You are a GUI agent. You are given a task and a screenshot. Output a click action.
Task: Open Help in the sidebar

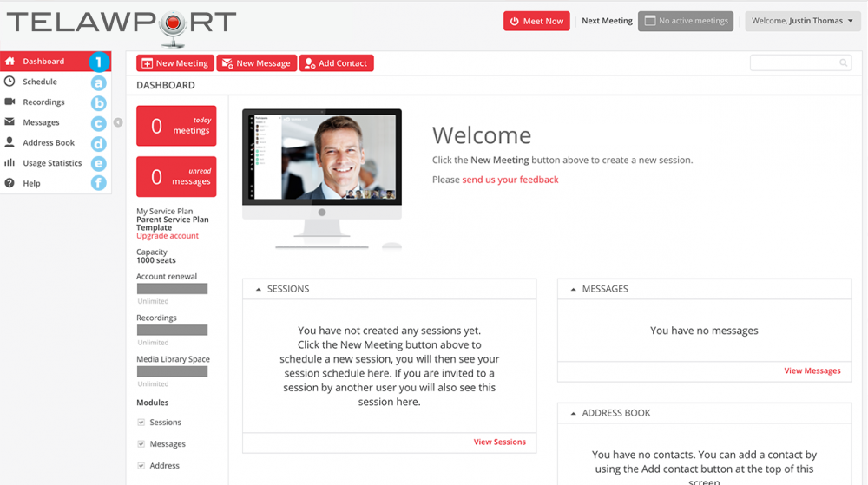(56, 183)
